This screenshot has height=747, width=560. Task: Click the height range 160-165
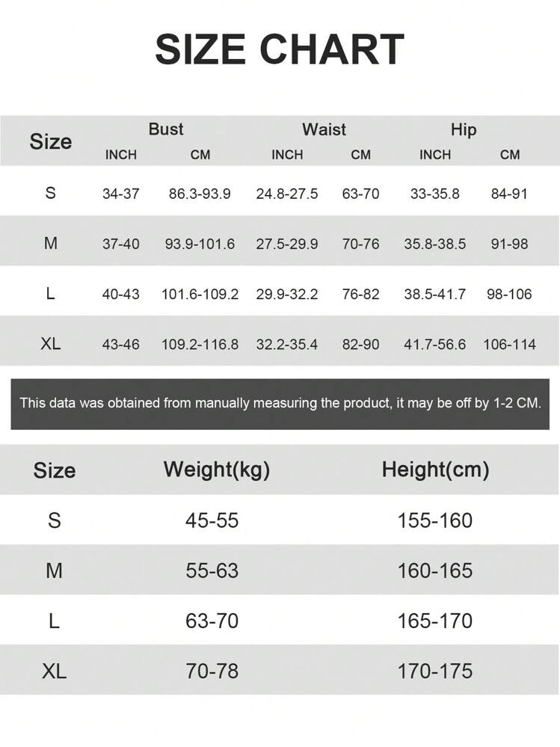tap(435, 571)
